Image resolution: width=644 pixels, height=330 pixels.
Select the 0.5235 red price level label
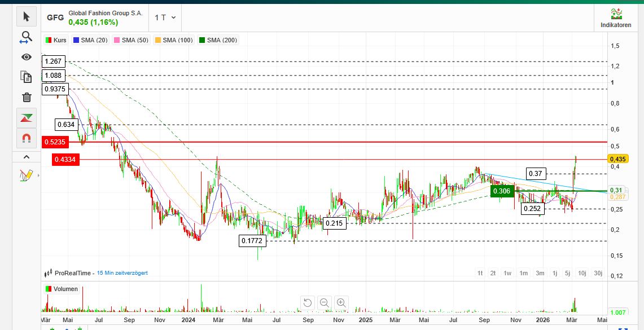click(55, 143)
